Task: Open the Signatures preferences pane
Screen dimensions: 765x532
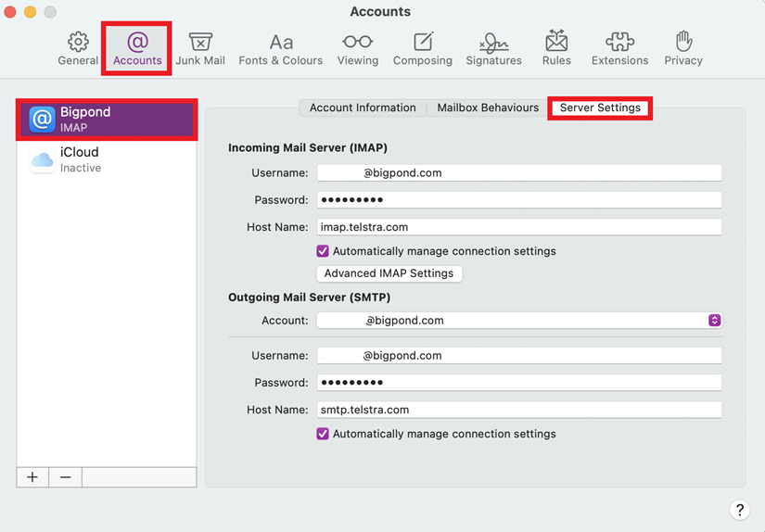Action: coord(493,48)
